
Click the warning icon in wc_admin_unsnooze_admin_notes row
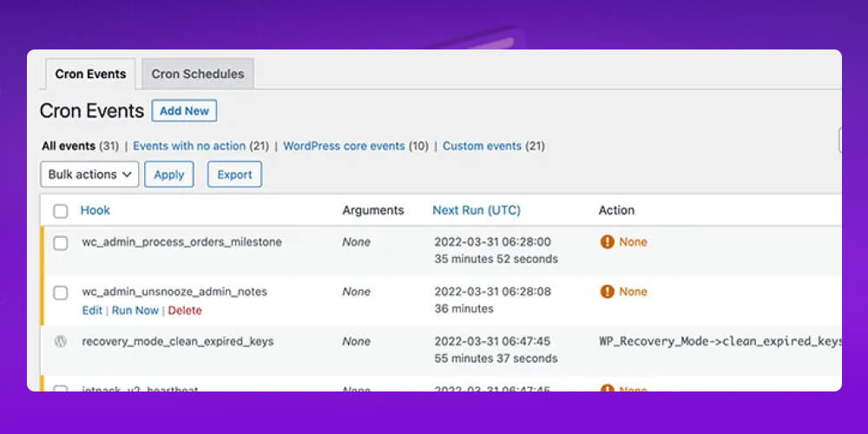[x=608, y=292]
